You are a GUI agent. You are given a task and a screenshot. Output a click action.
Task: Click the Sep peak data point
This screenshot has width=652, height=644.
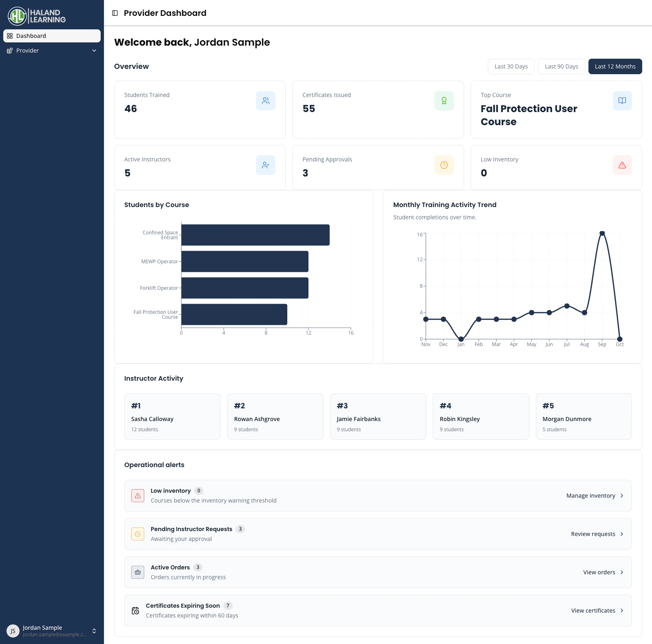click(x=602, y=234)
